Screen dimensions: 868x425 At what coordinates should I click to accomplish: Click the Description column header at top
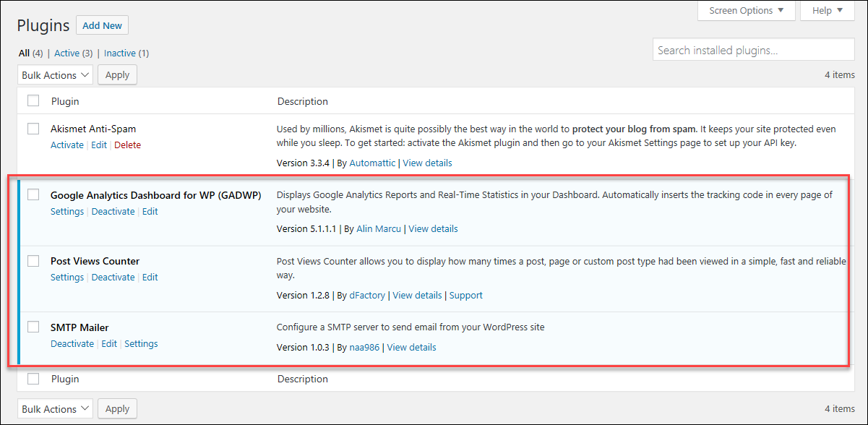[x=302, y=101]
